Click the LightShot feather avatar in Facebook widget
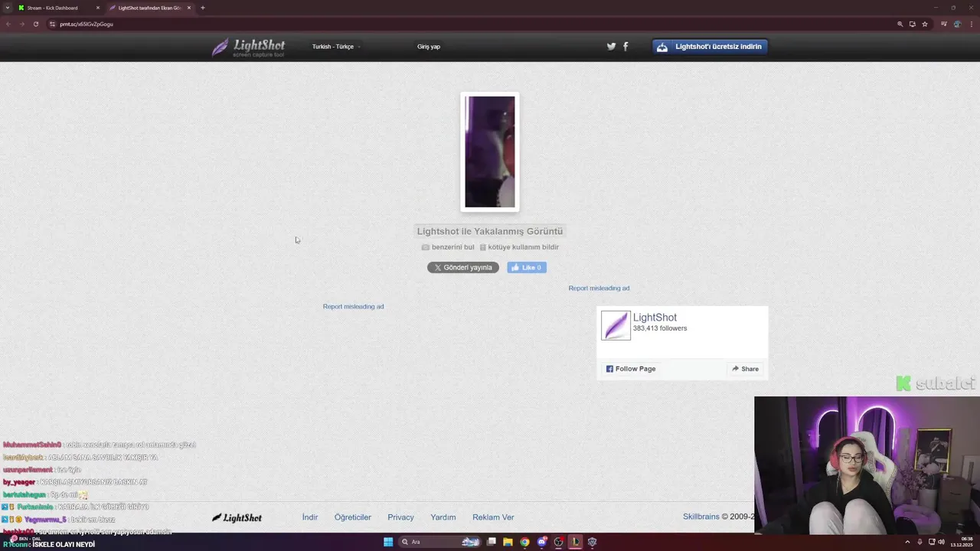This screenshot has width=980, height=551. 616,325
